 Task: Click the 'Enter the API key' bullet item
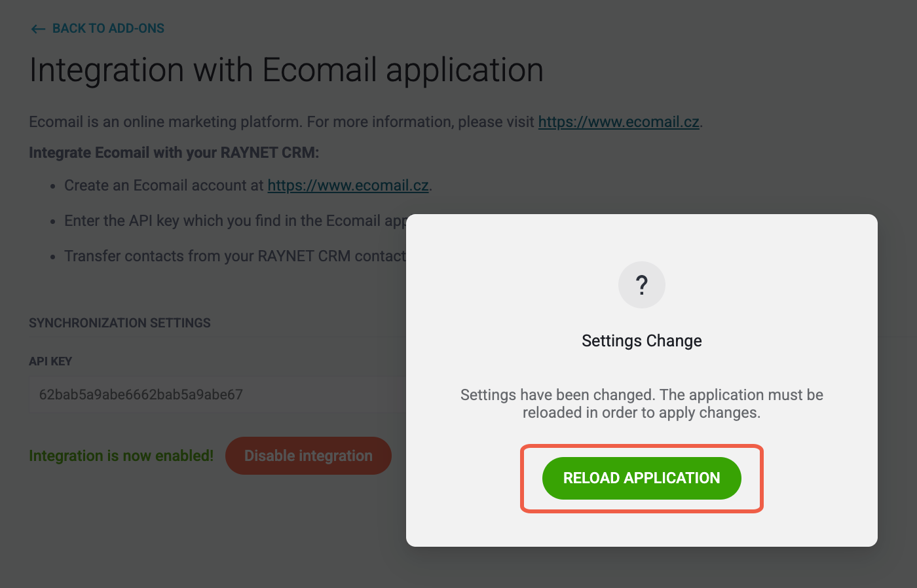click(235, 221)
